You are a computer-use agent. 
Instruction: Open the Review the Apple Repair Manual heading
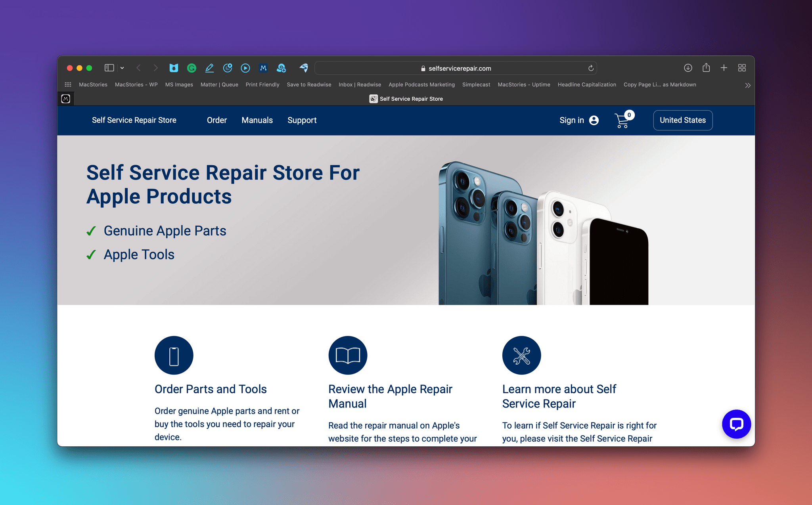[x=391, y=396]
